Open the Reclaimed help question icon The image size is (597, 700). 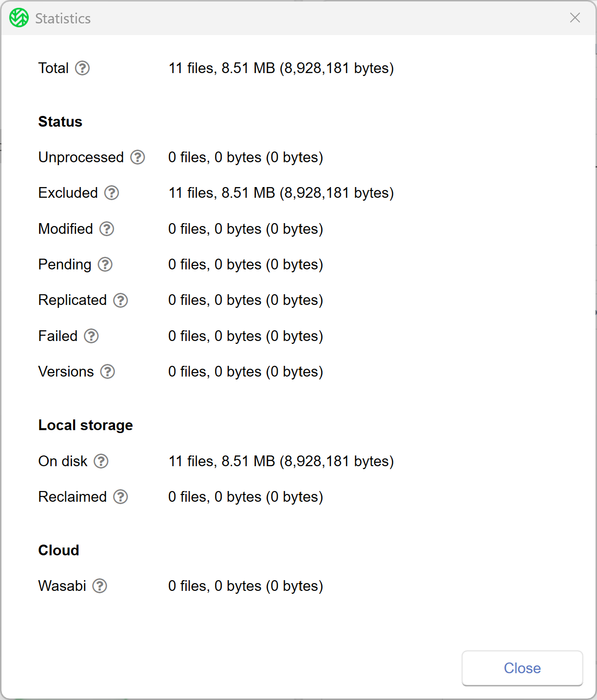point(120,497)
